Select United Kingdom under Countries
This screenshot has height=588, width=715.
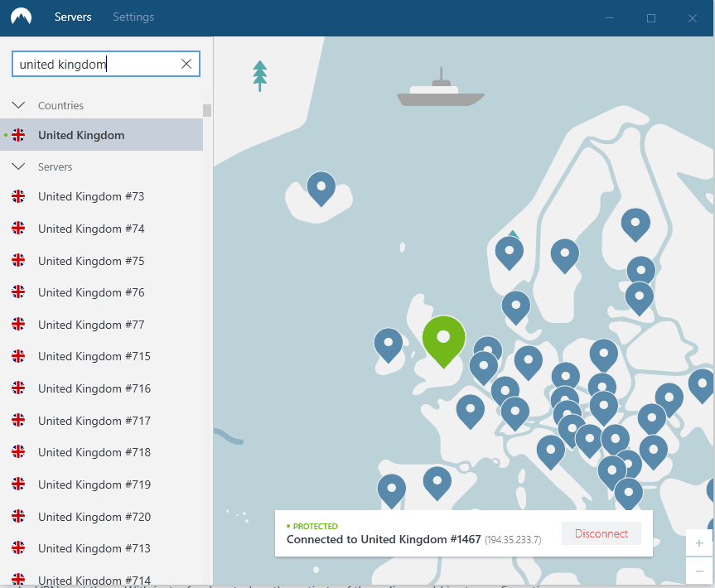[101, 135]
